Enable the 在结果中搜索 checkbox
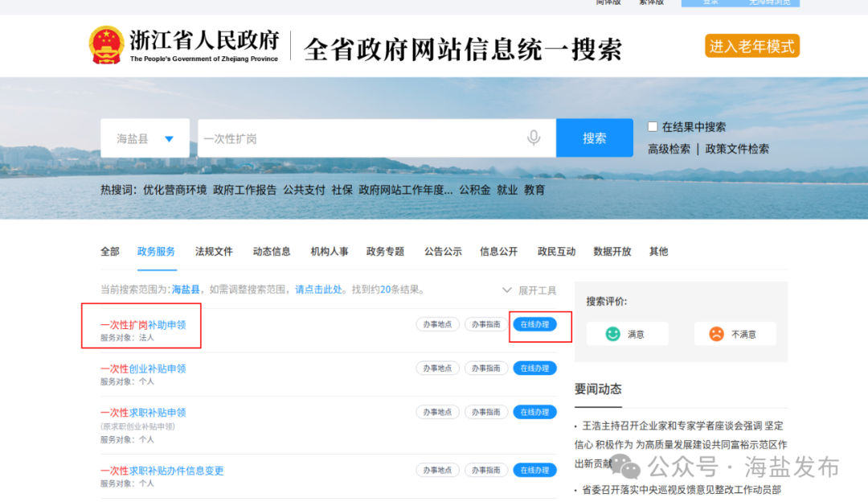 [x=653, y=126]
